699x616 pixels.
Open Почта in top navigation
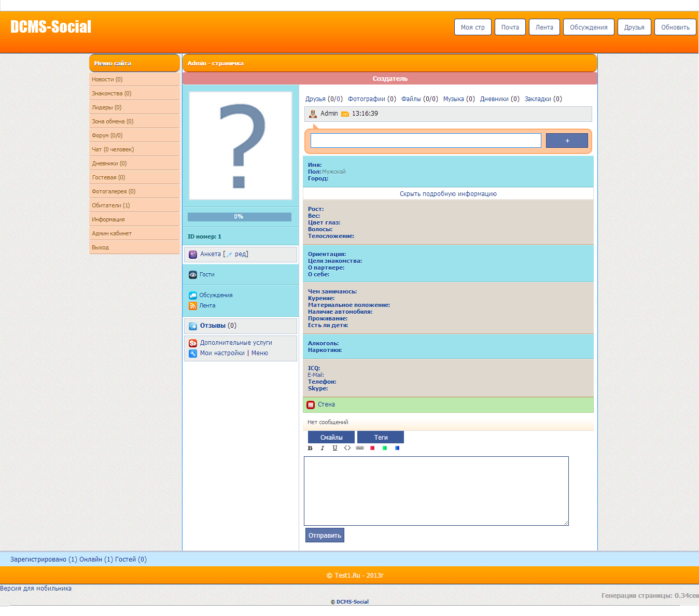point(510,27)
